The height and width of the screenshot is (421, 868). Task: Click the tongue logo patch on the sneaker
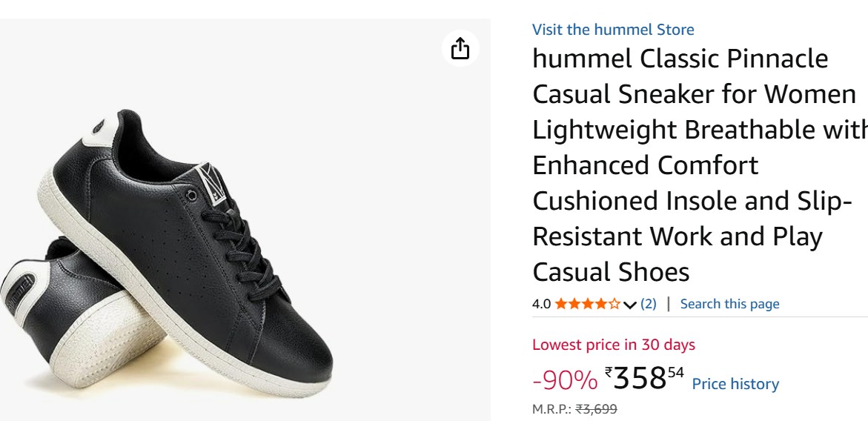[x=212, y=183]
